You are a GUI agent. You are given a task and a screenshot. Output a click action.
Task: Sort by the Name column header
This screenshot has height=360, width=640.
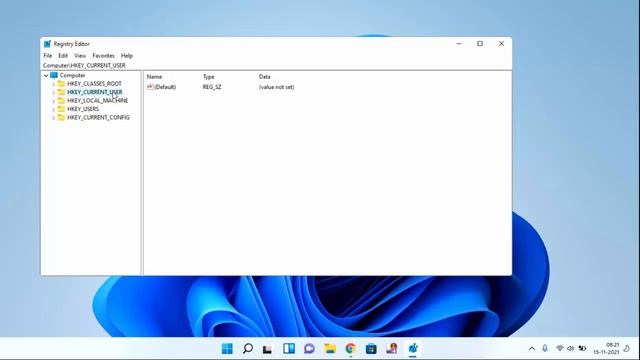pyautogui.click(x=154, y=77)
